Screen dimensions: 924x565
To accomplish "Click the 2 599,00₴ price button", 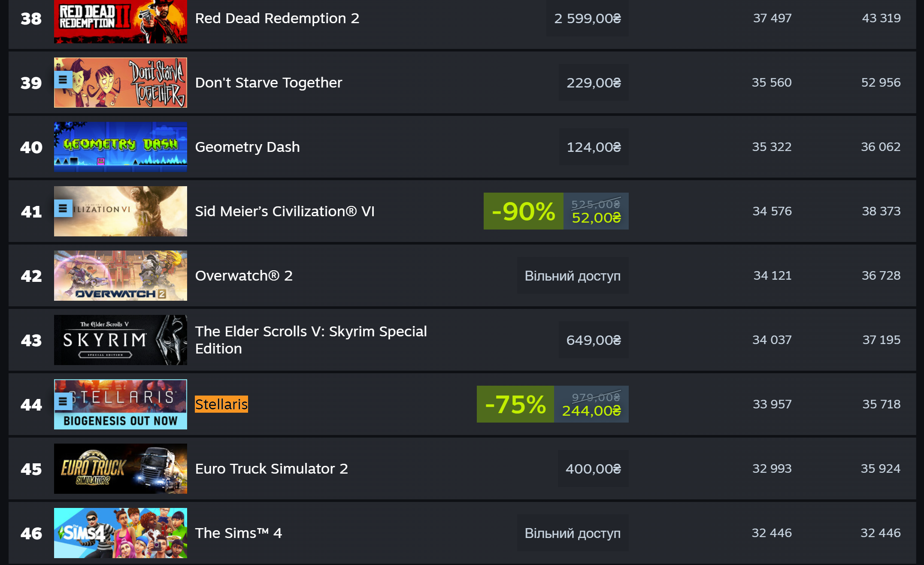I will [588, 18].
